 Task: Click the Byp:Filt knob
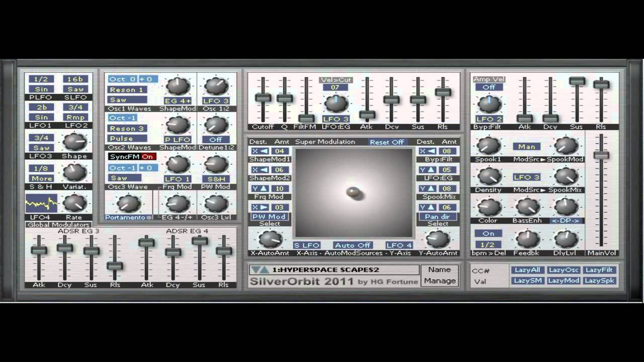(489, 104)
